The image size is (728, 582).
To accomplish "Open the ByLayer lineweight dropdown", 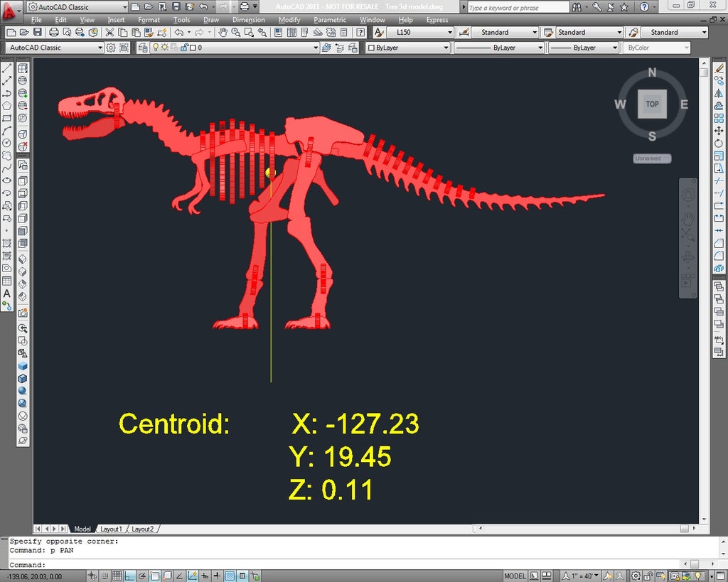I will coord(584,48).
